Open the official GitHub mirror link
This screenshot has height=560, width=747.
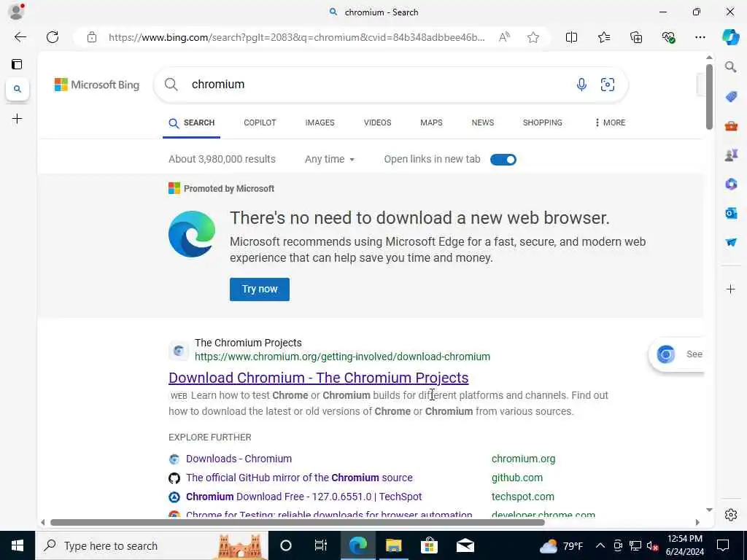299,478
